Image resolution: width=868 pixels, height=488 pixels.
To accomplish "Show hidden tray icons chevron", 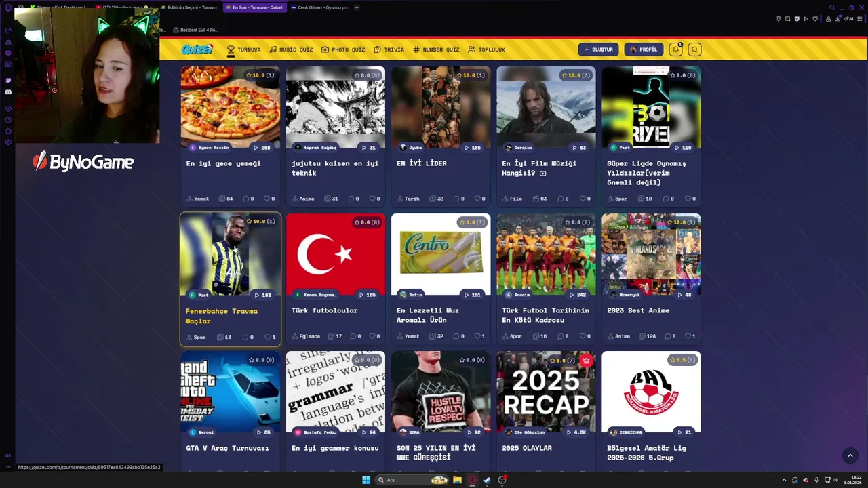I will (785, 480).
